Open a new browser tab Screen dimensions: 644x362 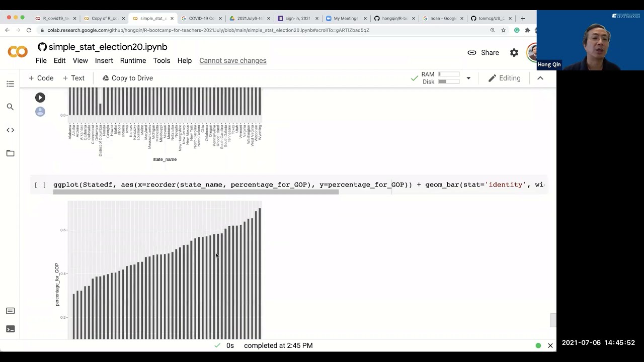click(x=523, y=18)
